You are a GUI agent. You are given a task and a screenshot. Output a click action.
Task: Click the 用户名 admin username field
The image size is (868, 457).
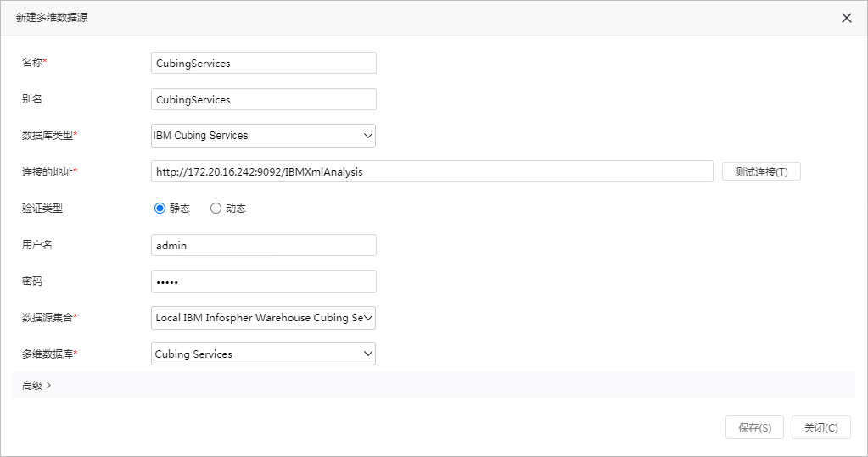(264, 245)
